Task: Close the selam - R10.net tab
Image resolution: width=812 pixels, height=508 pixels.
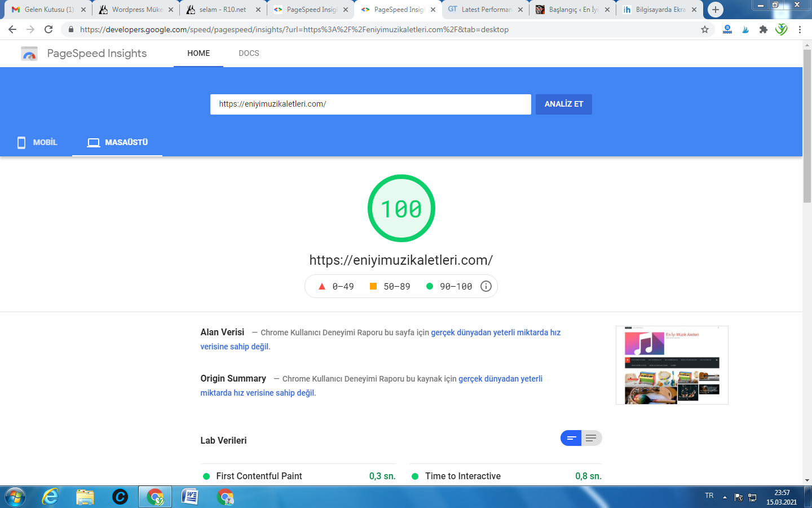Action: [x=258, y=10]
